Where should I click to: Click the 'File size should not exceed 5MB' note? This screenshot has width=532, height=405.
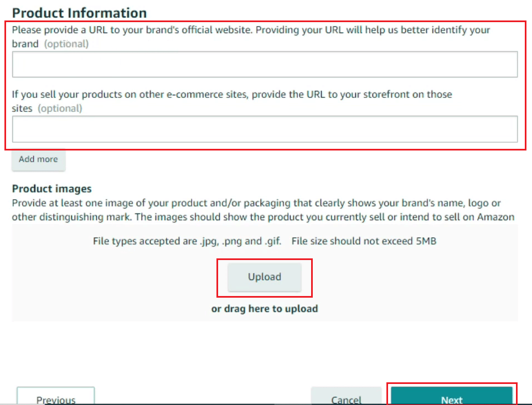[364, 241]
